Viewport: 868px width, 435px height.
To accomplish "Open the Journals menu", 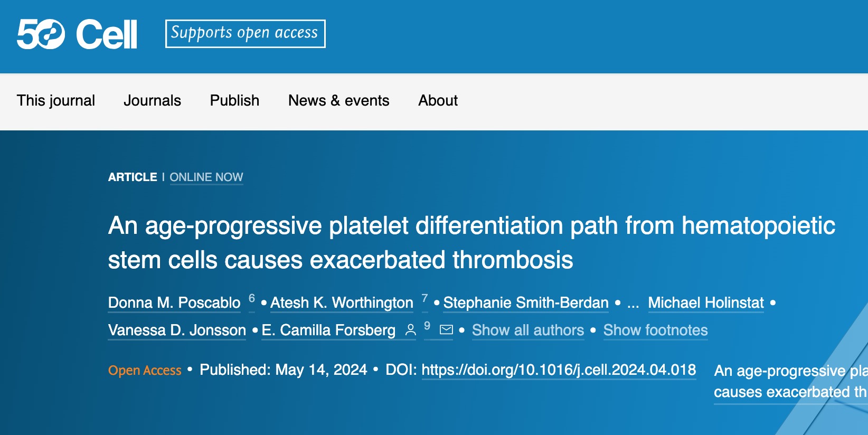I will click(x=152, y=100).
